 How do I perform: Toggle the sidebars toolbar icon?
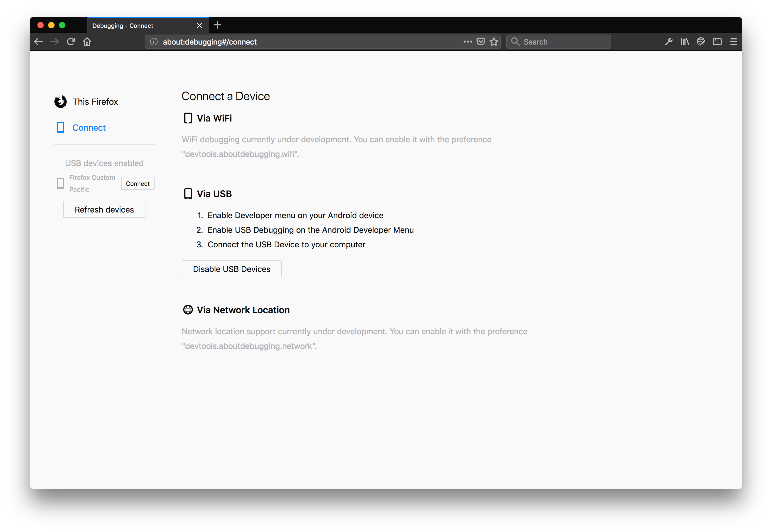pos(717,42)
